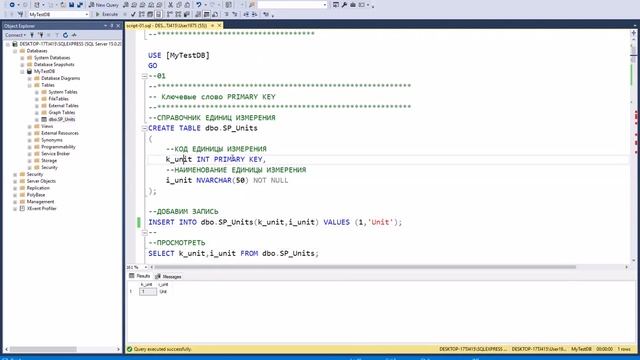Click the wrench Properties icon
This screenshot has width=640, height=360.
coord(344,5)
